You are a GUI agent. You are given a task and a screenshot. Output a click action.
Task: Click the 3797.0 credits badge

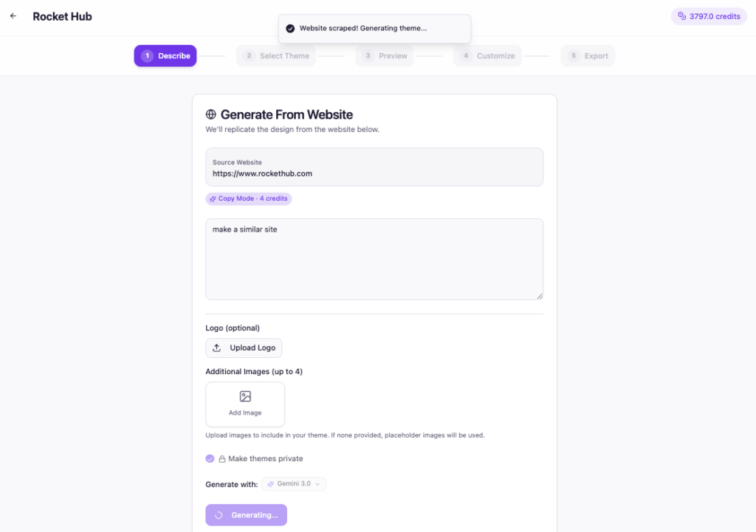click(709, 16)
